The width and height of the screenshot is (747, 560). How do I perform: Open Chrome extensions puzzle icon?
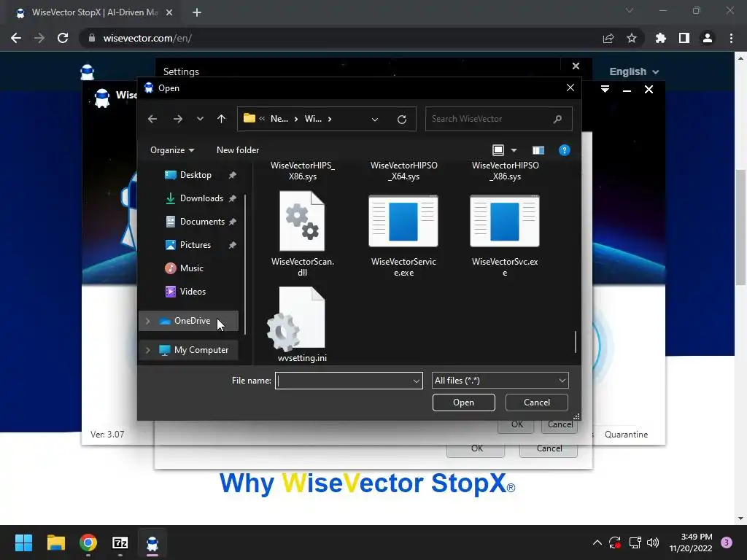[661, 38]
